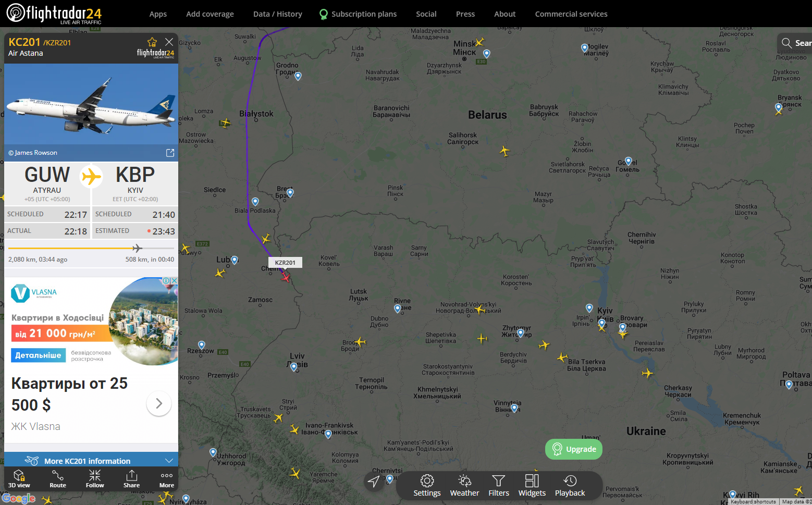Start Playback history mode
This screenshot has width=812, height=505.
coord(570,485)
